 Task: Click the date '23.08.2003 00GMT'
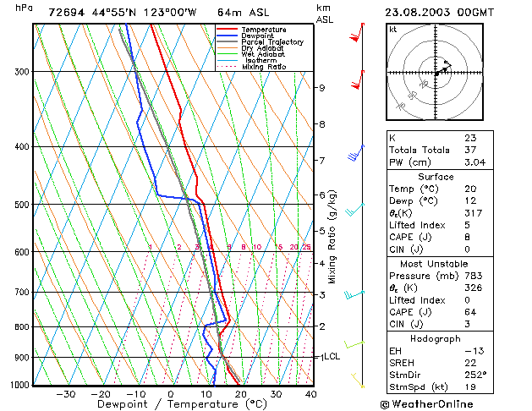click(439, 13)
